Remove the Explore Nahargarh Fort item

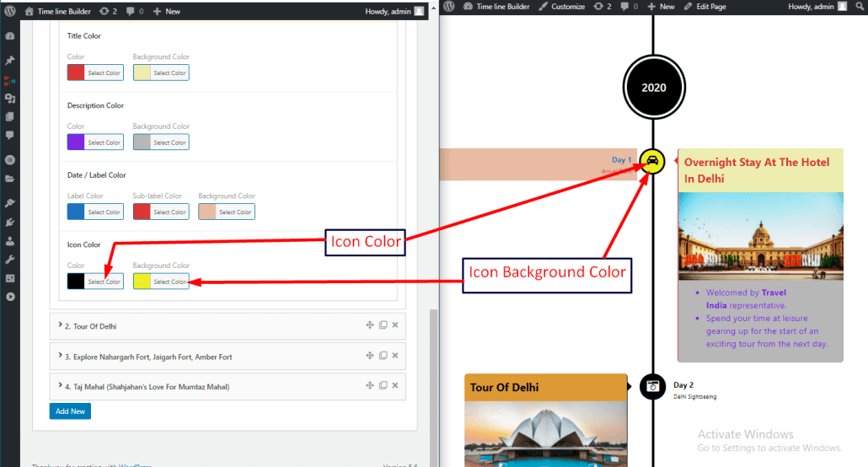(395, 356)
